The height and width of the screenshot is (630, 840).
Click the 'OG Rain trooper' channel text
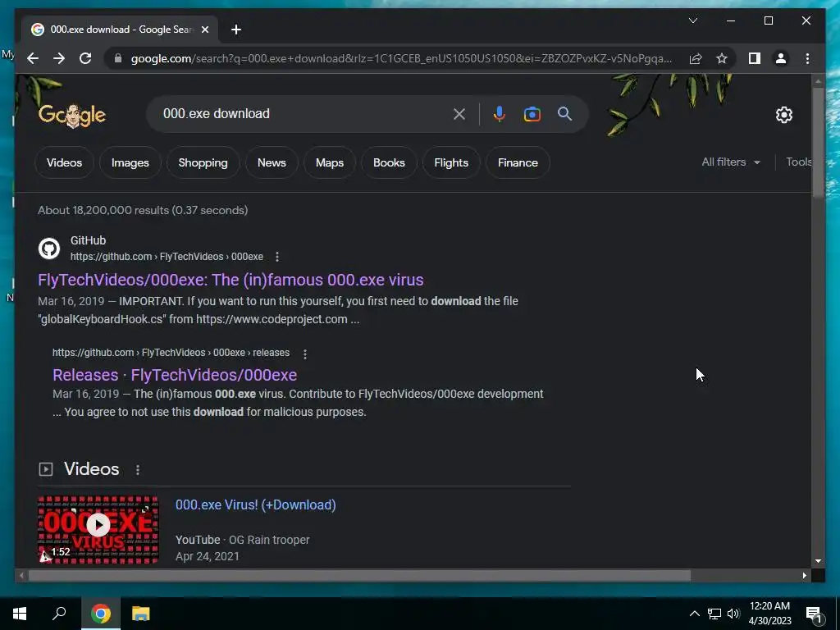click(269, 540)
